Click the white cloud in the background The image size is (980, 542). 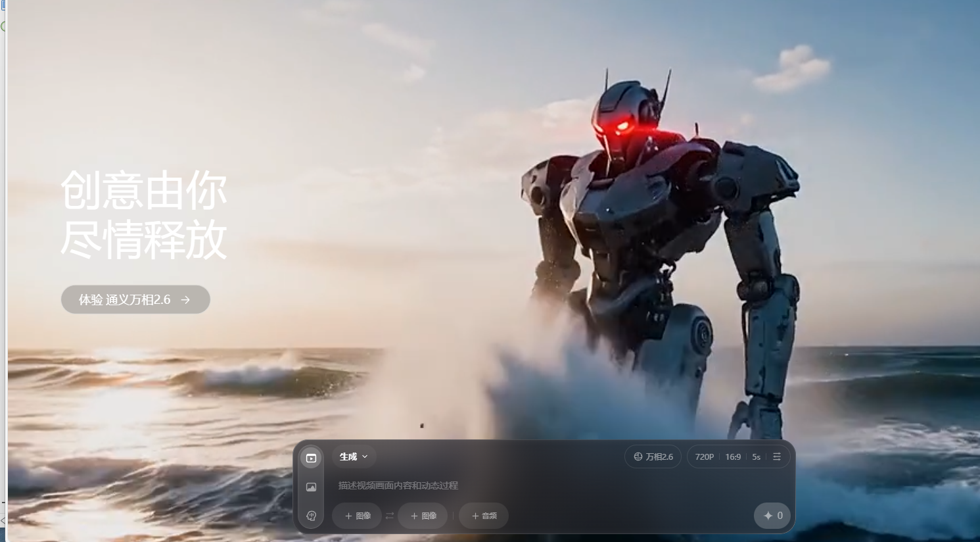(793, 69)
